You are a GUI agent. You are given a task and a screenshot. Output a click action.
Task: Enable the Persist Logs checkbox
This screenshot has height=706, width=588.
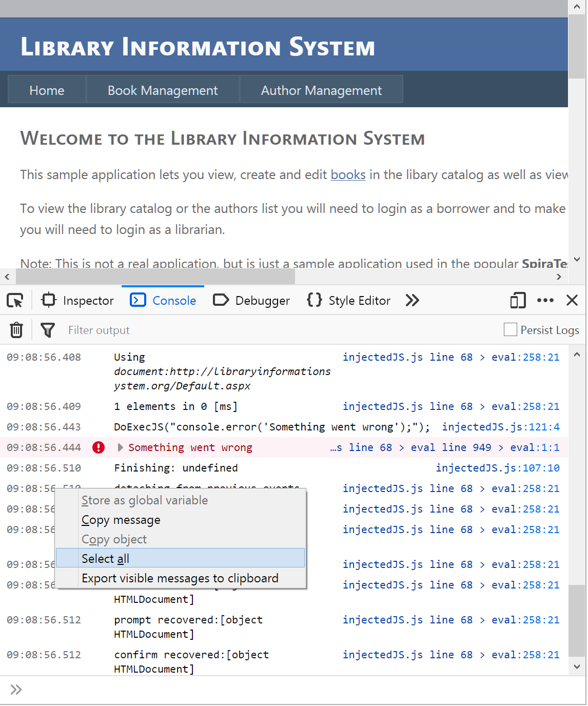point(511,330)
